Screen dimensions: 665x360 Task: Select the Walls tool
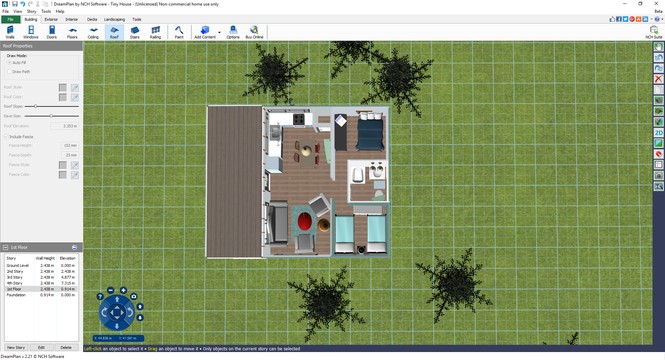pyautogui.click(x=10, y=32)
